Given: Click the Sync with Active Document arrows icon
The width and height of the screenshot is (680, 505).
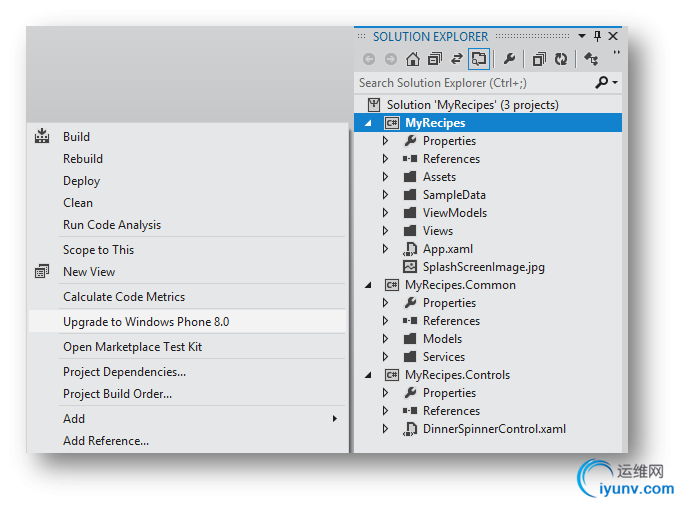Looking at the screenshot, I should click(457, 59).
